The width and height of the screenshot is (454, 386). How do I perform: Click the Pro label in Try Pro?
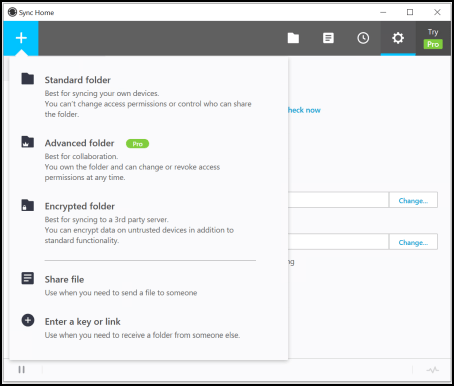click(x=433, y=44)
